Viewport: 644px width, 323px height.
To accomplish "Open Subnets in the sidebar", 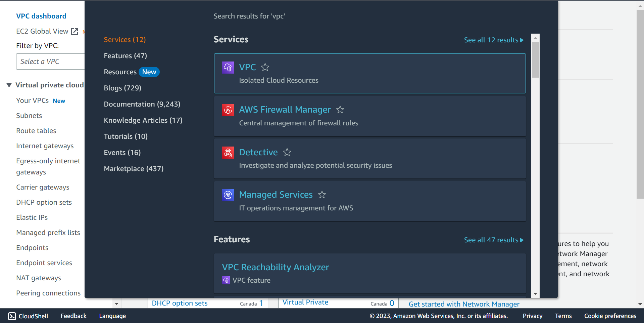I will (29, 116).
